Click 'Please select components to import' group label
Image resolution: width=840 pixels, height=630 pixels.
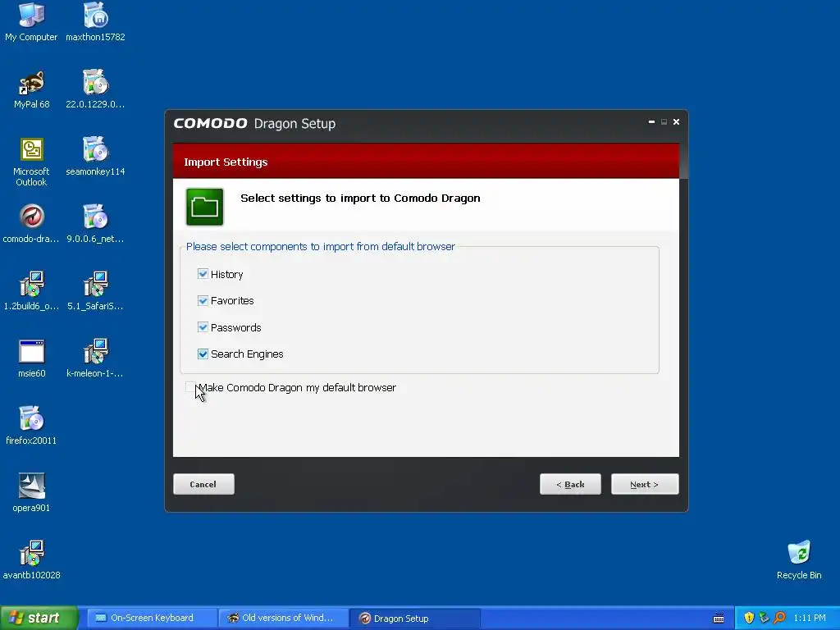[321, 246]
